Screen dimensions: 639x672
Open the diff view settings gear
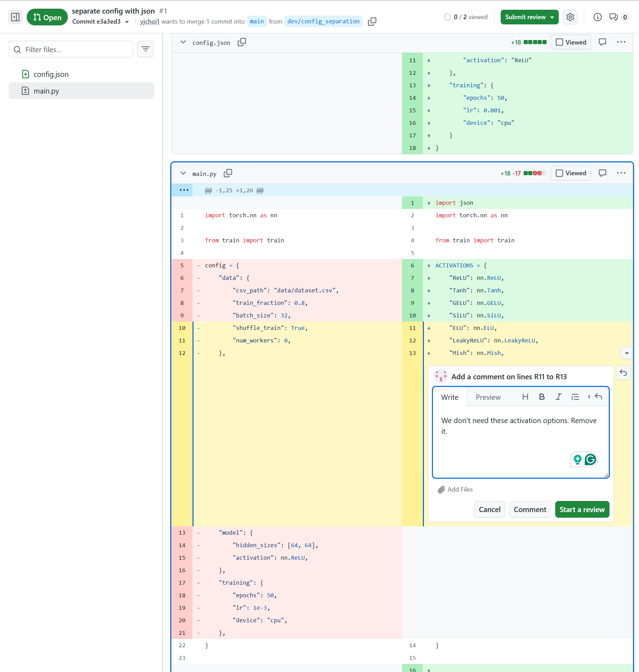[570, 17]
